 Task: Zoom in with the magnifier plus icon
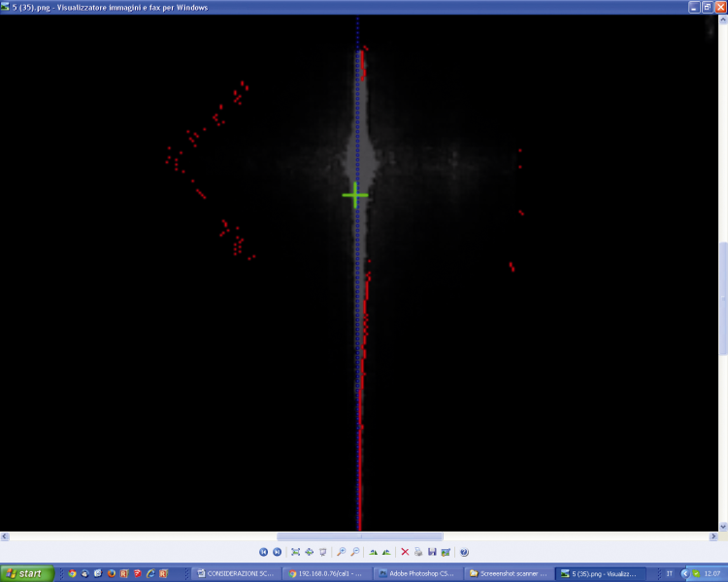342,552
